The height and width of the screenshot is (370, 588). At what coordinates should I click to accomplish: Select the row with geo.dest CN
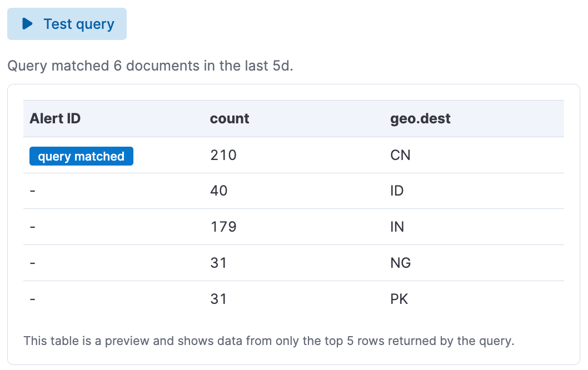[293, 155]
